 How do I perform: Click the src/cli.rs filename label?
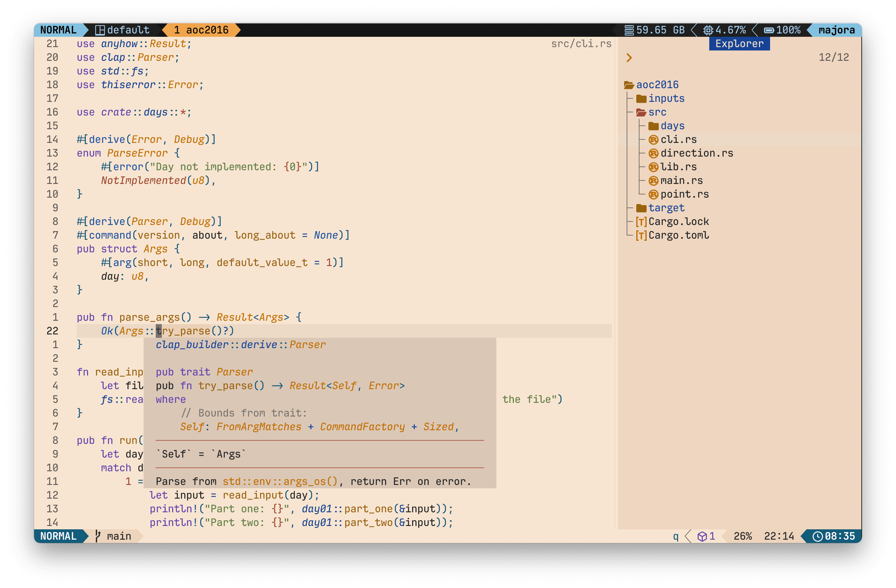[581, 44]
